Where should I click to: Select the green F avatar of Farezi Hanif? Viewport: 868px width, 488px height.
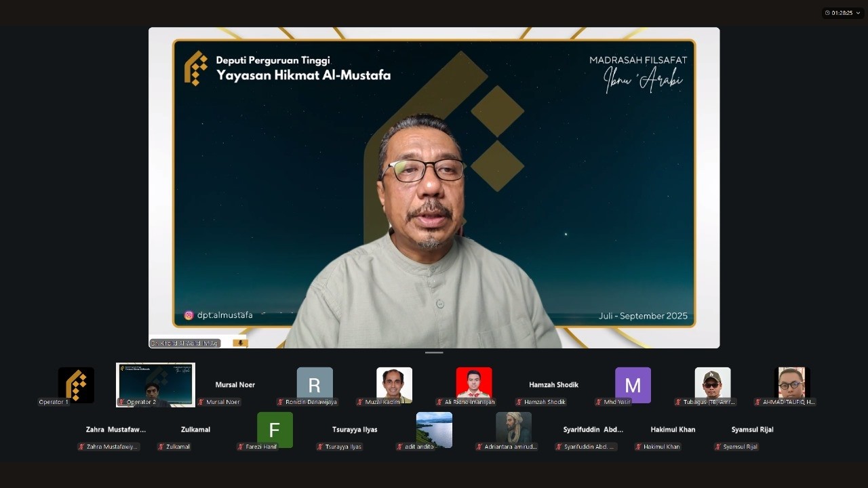[x=275, y=430]
